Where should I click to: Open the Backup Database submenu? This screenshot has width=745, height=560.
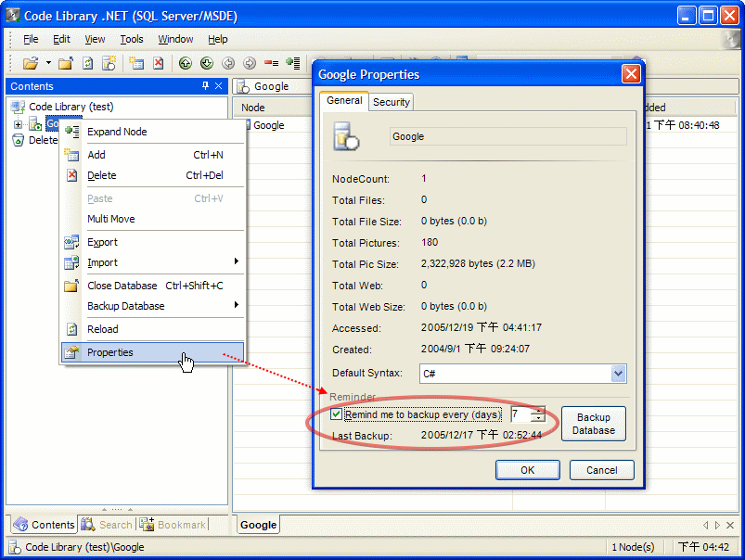click(x=152, y=306)
